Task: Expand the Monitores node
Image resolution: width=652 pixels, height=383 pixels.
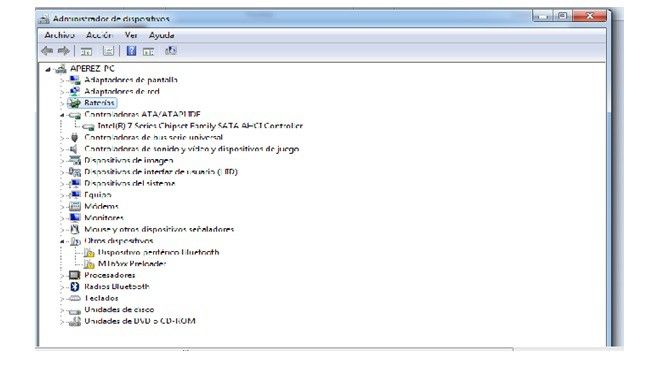Action: tap(62, 218)
